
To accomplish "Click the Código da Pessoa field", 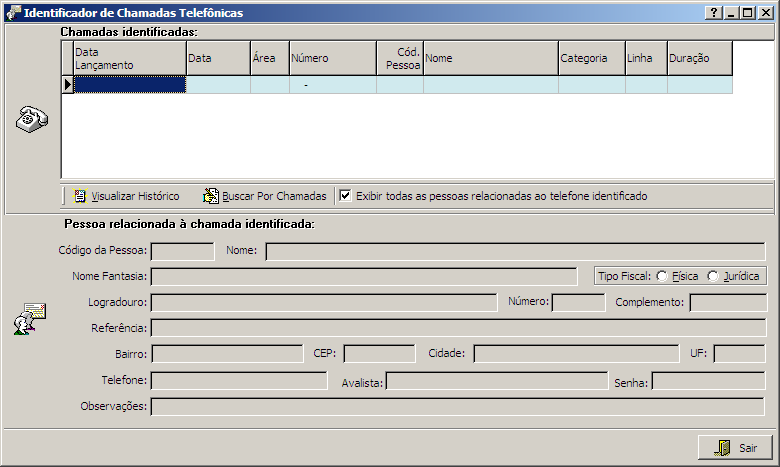I will (x=182, y=251).
